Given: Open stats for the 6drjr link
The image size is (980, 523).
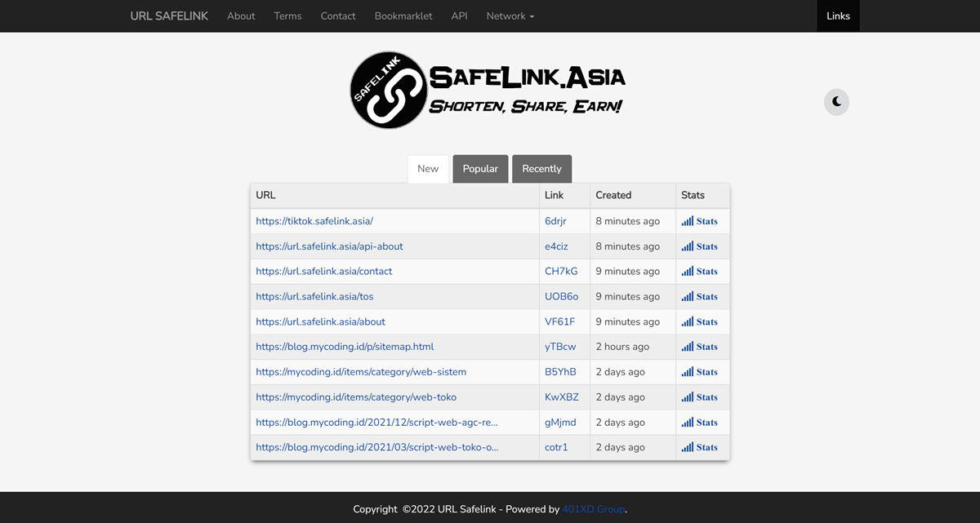Looking at the screenshot, I should click(x=700, y=220).
